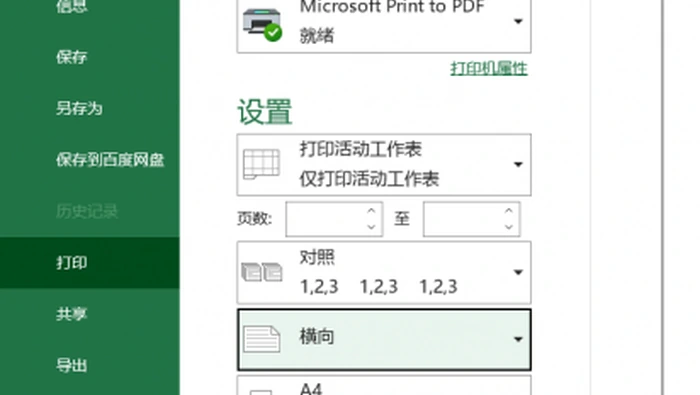
Task: Click the Microsoft Print to PDF printer icon
Action: pyautogui.click(x=262, y=25)
